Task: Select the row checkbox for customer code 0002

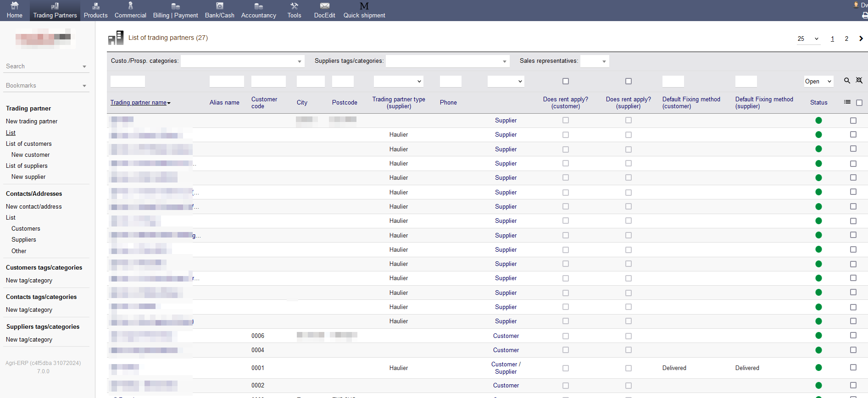Action: coord(853,385)
